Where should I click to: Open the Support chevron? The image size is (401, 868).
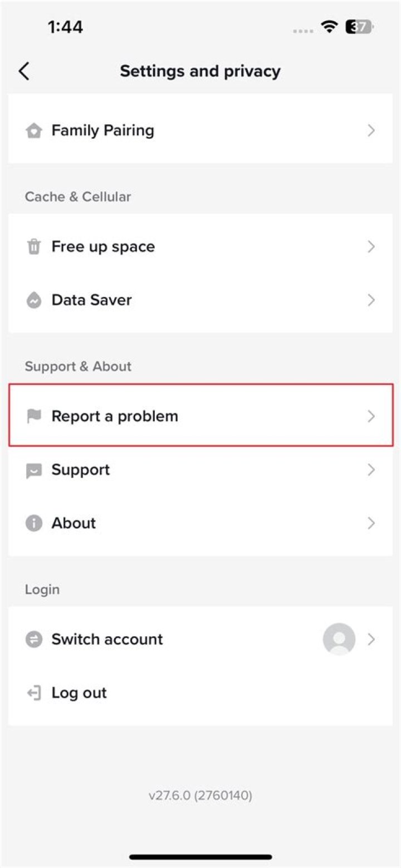372,470
